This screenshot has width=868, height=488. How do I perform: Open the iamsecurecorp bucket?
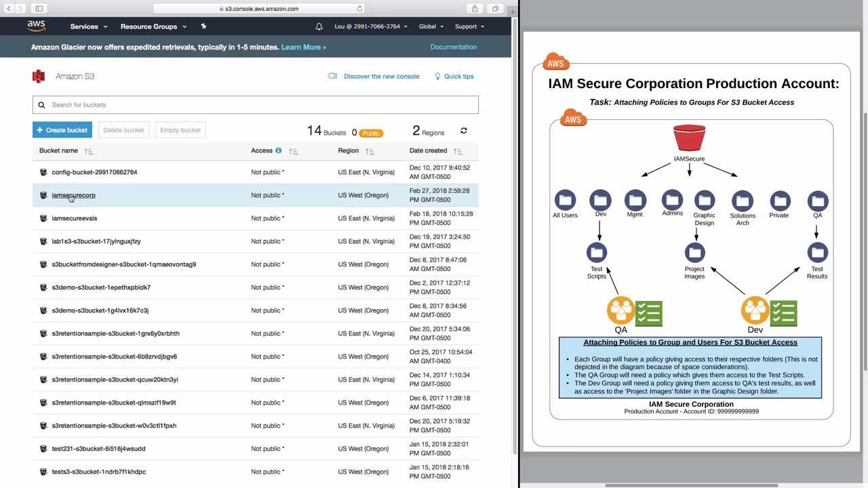point(74,195)
